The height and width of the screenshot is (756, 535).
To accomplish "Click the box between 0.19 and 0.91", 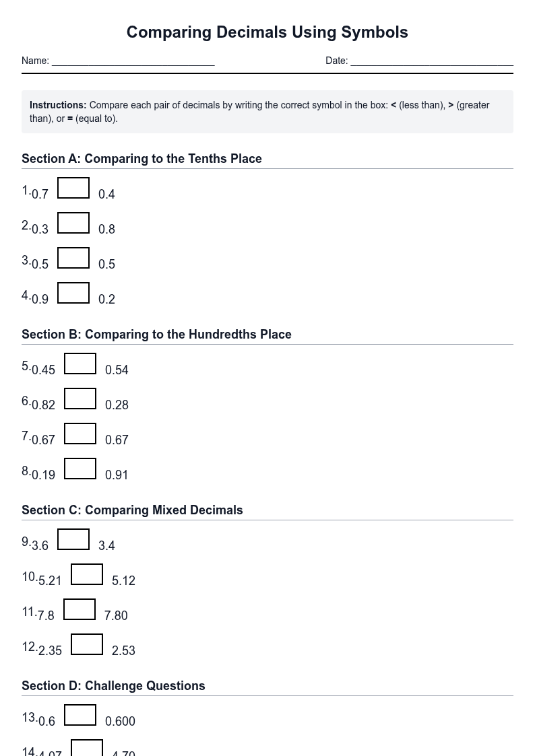I will [80, 469].
